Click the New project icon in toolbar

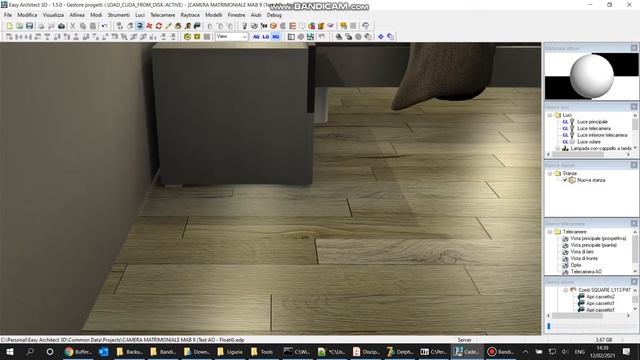9,26
